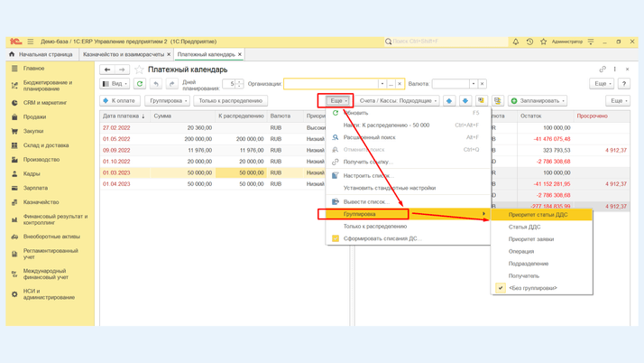Select «Настроить список...» in the menu
This screenshot has height=363, width=644.
point(368,175)
